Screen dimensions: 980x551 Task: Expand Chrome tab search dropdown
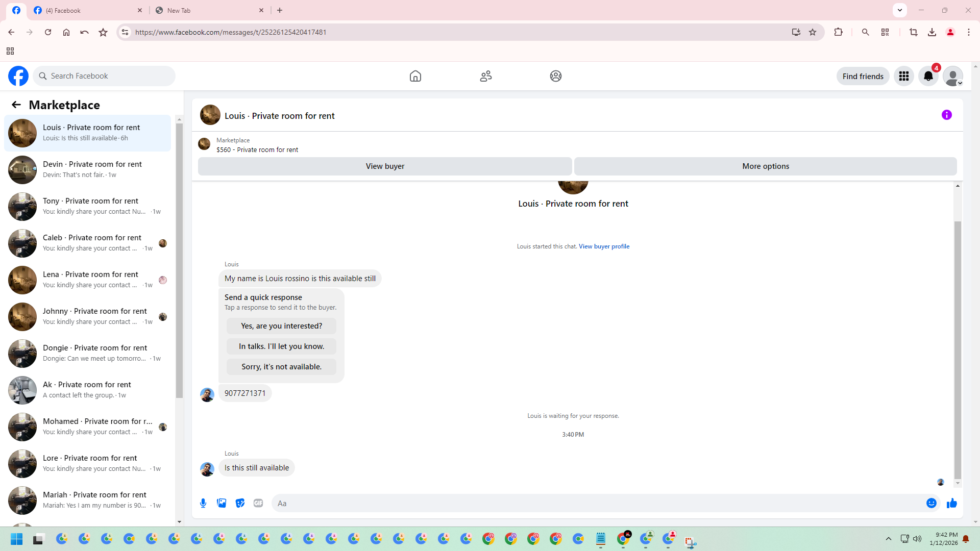(900, 10)
